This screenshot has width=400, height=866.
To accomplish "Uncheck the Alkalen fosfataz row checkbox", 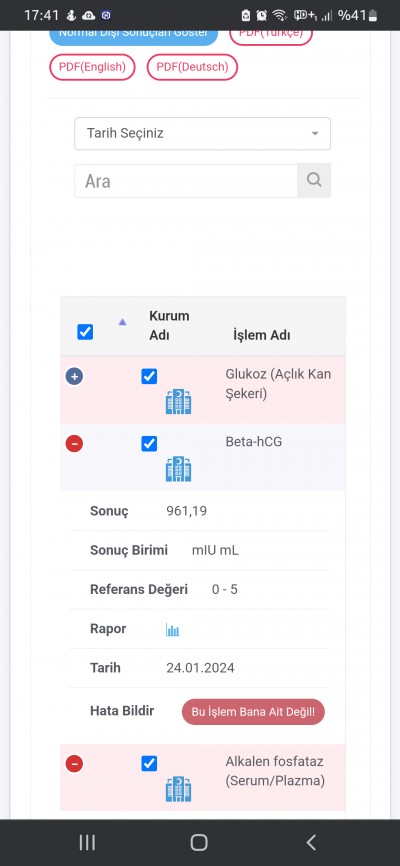I will (x=149, y=764).
